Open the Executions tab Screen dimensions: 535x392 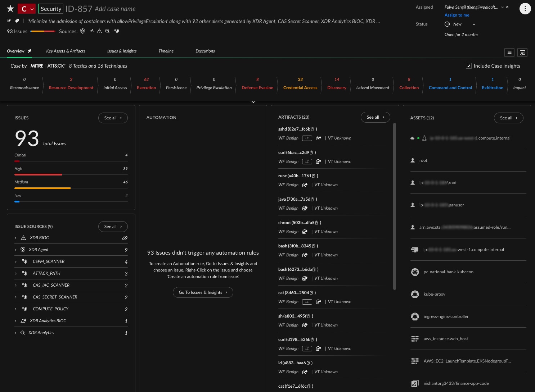click(x=205, y=51)
